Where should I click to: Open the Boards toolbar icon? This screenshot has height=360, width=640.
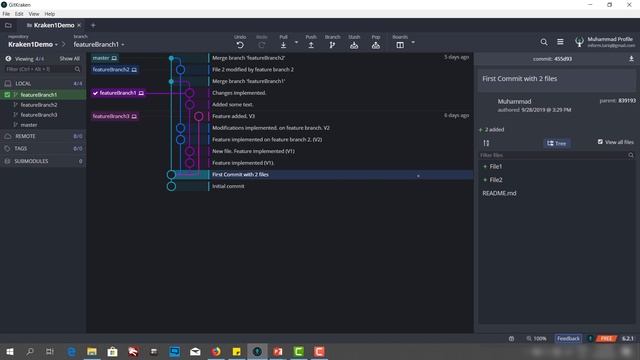(x=400, y=45)
